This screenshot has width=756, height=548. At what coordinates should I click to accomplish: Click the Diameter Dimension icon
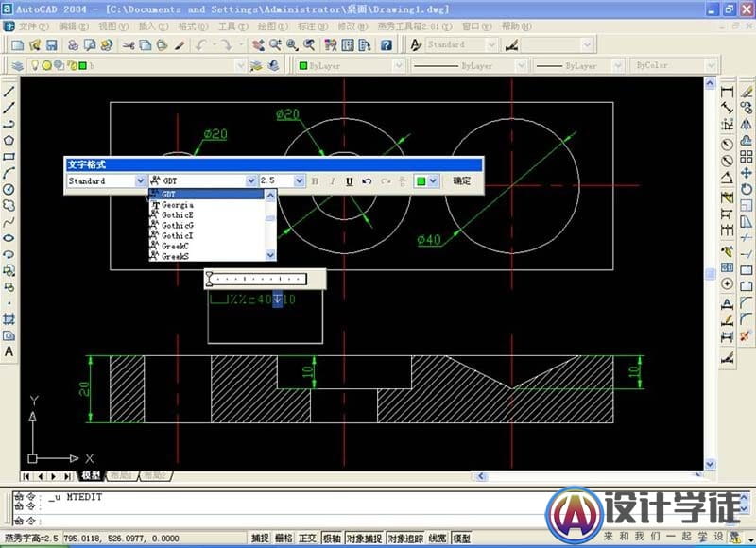pos(727,161)
